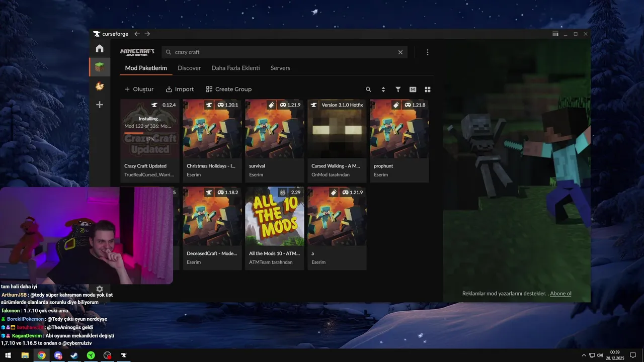Click the search bar magnifier icon

(x=169, y=52)
